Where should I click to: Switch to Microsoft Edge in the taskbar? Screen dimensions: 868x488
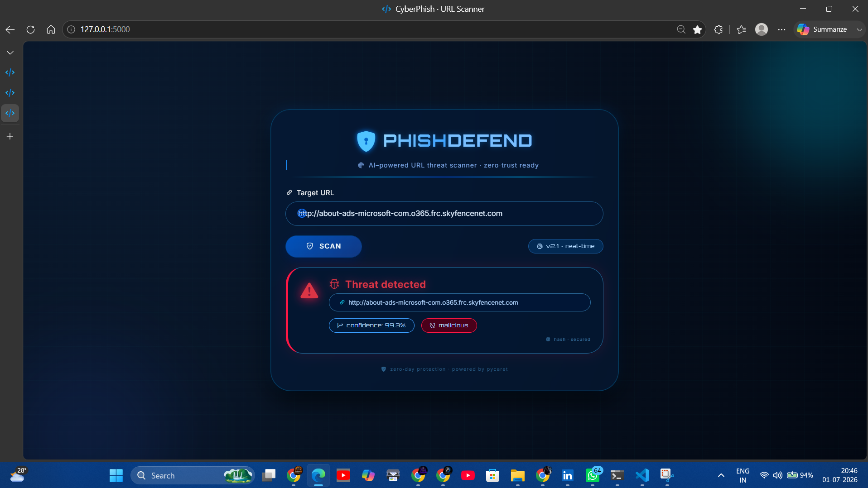click(318, 475)
